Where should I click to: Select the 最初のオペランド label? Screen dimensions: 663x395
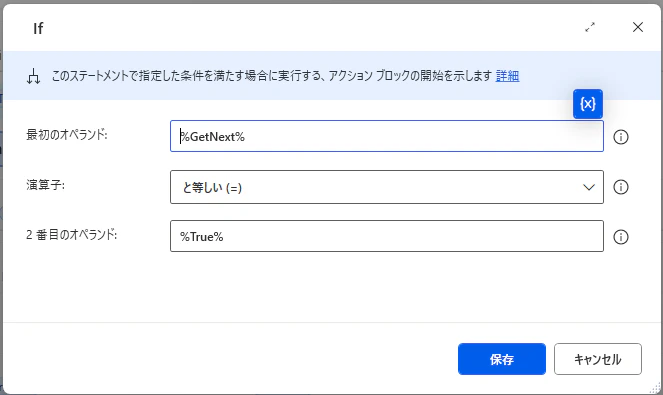pos(67,134)
